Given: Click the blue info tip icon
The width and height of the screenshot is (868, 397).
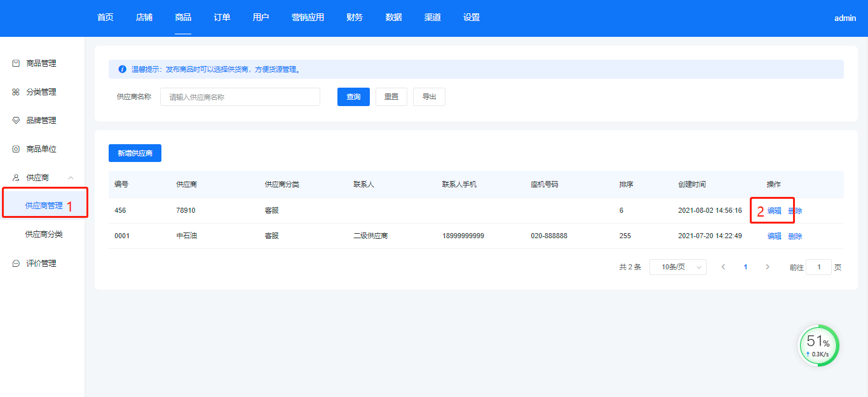Looking at the screenshot, I should tap(122, 69).
